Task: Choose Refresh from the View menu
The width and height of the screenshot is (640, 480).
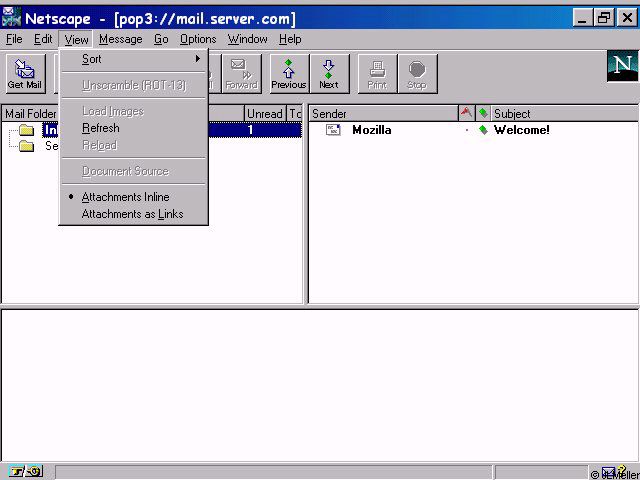Action: tap(134, 128)
